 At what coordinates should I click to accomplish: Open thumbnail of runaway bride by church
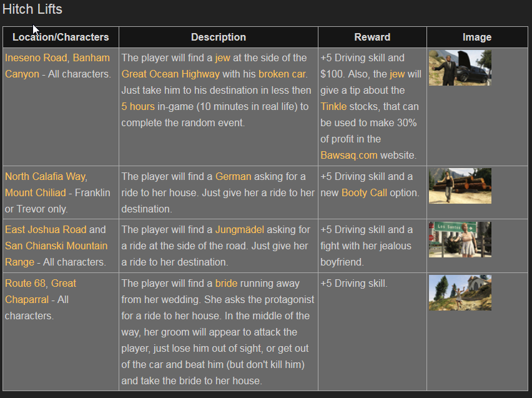click(460, 293)
